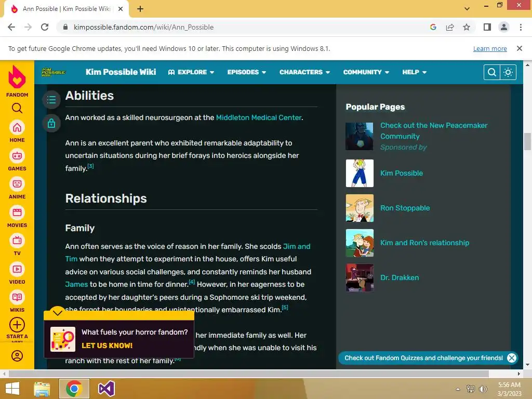This screenshot has width=532, height=399.
Task: Click the Kim and Ron's relationship thumbnail
Action: click(x=360, y=243)
